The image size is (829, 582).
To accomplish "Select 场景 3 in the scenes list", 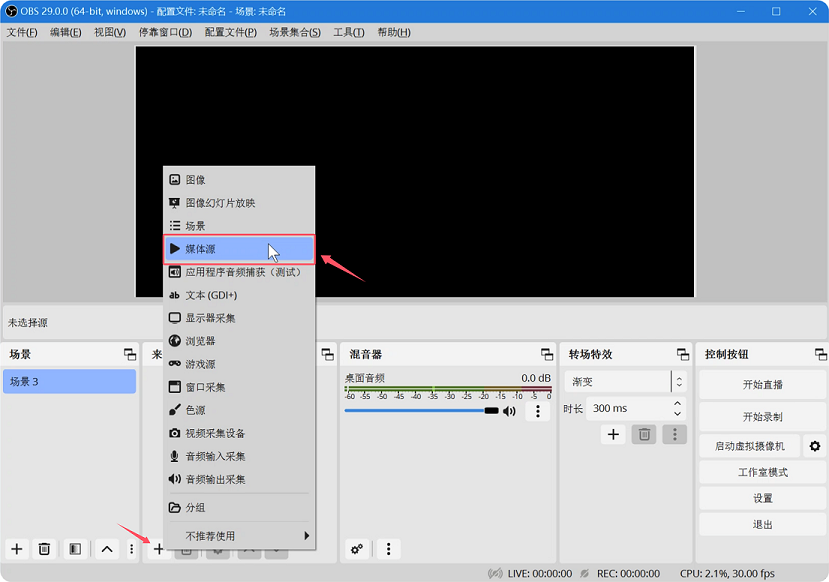I will 70,382.
